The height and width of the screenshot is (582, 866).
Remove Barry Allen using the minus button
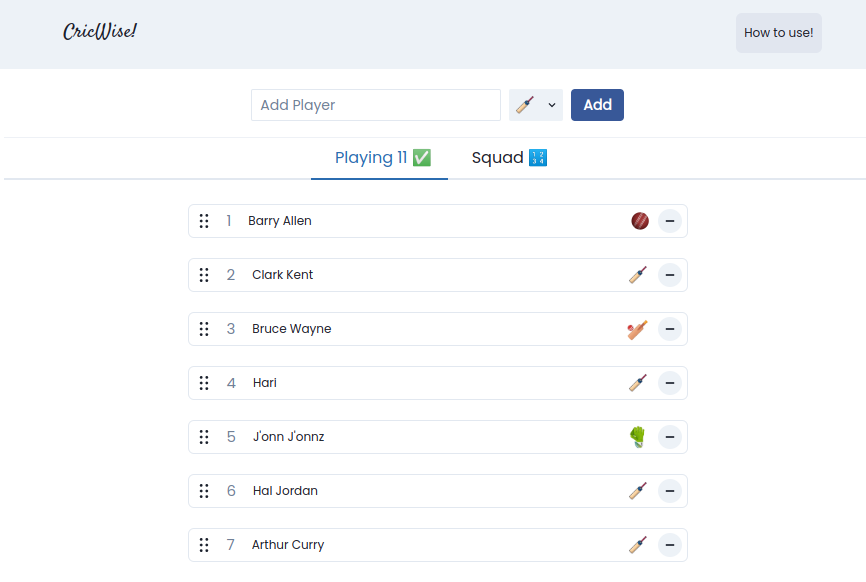670,221
